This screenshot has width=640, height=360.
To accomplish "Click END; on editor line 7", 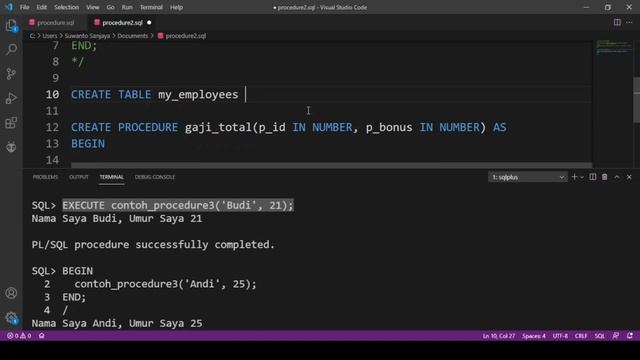I will (x=84, y=46).
